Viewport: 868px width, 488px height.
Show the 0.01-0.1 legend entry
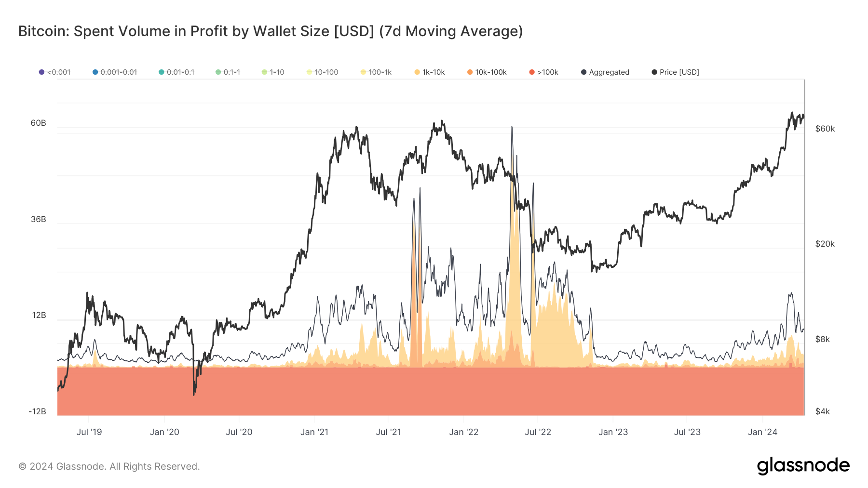coord(176,72)
